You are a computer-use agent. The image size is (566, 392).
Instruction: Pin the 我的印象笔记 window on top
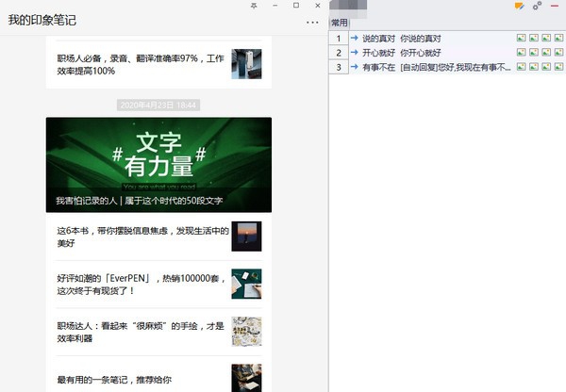[254, 6]
